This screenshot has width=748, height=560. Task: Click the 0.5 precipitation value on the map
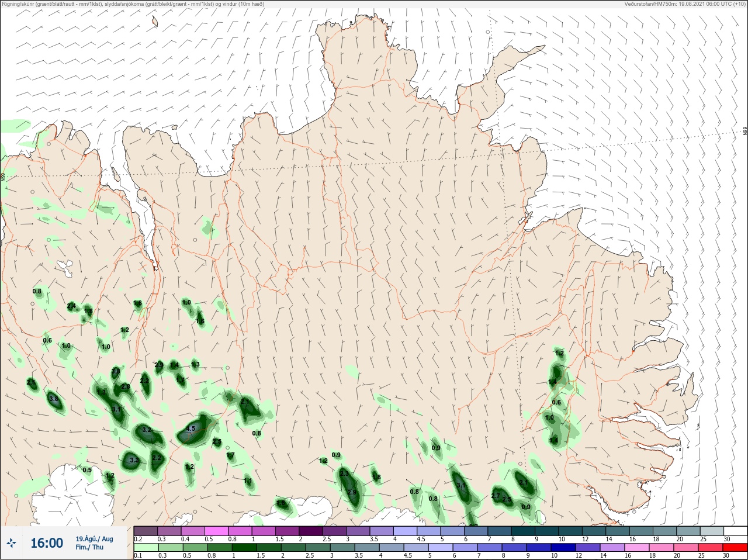[x=87, y=470]
